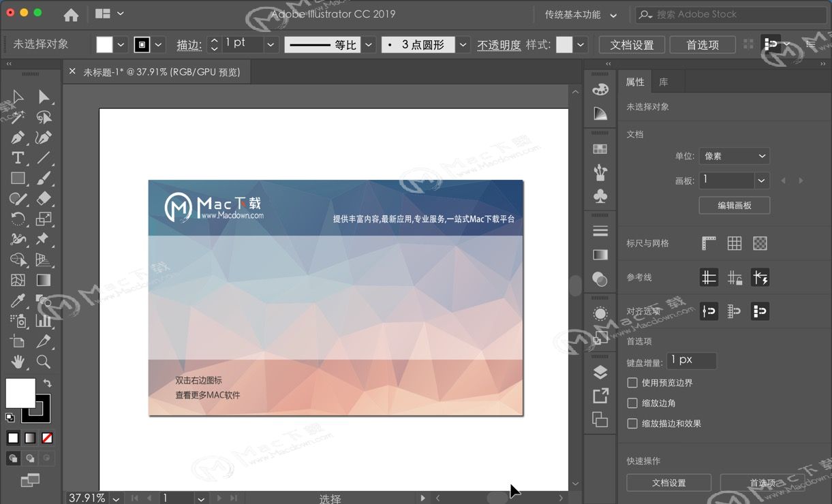Open the 描边 stroke panel link
This screenshot has height=504, width=832.
point(189,45)
